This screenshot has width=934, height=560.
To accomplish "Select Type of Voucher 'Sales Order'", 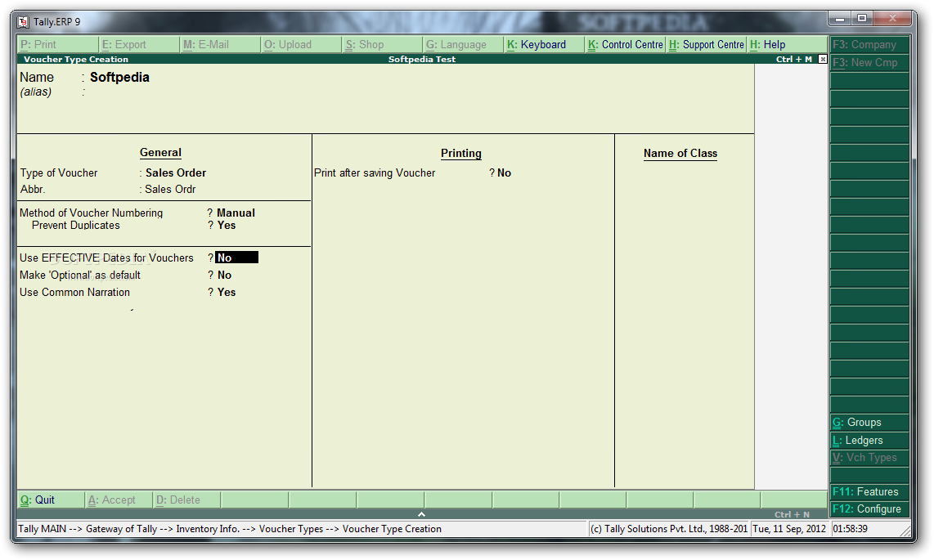I will (x=176, y=172).
